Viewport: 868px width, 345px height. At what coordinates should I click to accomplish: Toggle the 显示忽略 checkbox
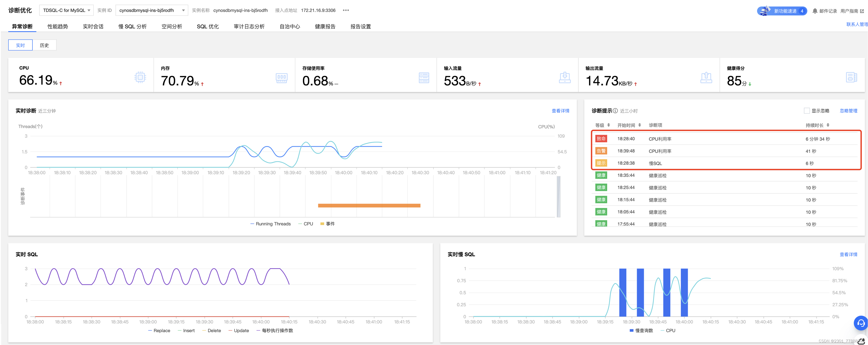tap(807, 111)
